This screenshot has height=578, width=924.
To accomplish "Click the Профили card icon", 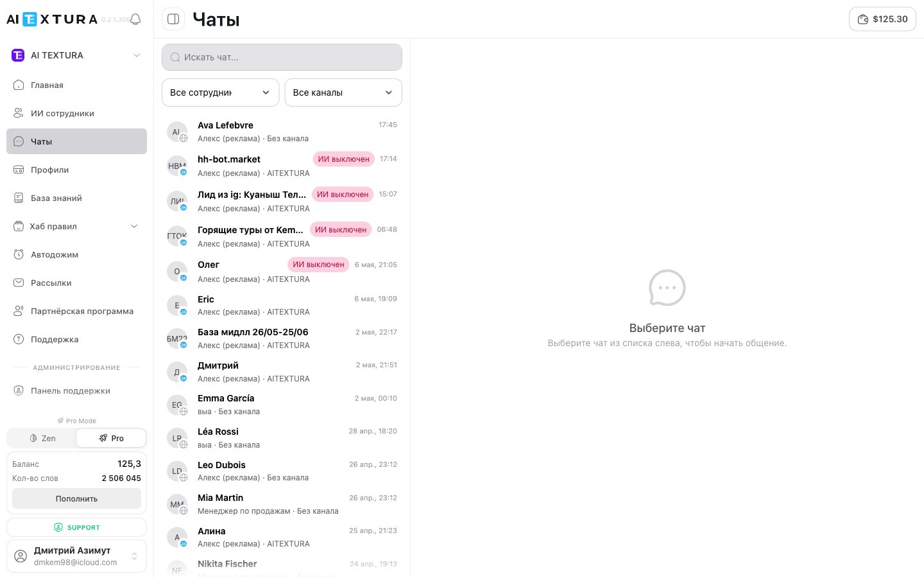I will pyautogui.click(x=19, y=170).
